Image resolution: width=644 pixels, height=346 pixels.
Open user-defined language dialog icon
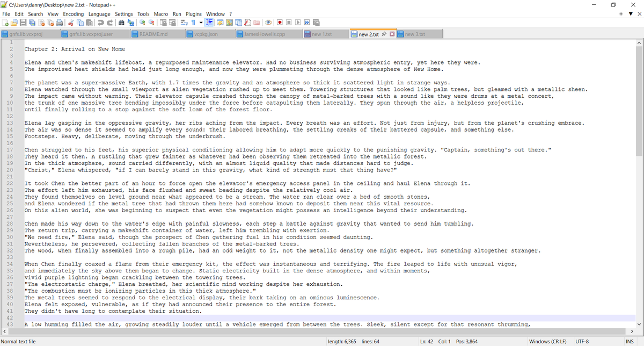[220, 23]
